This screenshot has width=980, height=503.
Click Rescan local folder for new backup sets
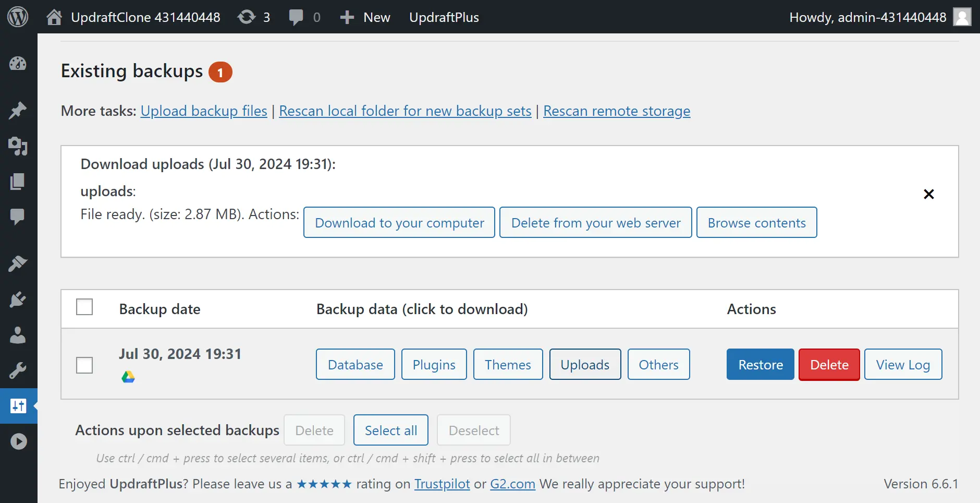tap(405, 111)
